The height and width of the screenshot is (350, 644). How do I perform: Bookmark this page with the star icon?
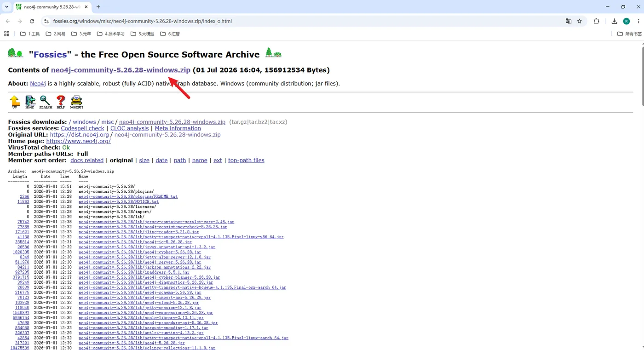coord(580,21)
